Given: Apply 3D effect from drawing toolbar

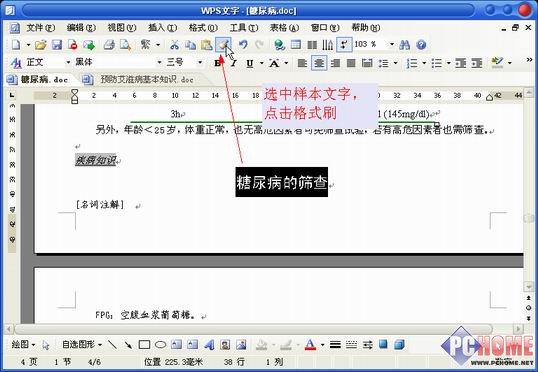Looking at the screenshot, I should [399, 344].
